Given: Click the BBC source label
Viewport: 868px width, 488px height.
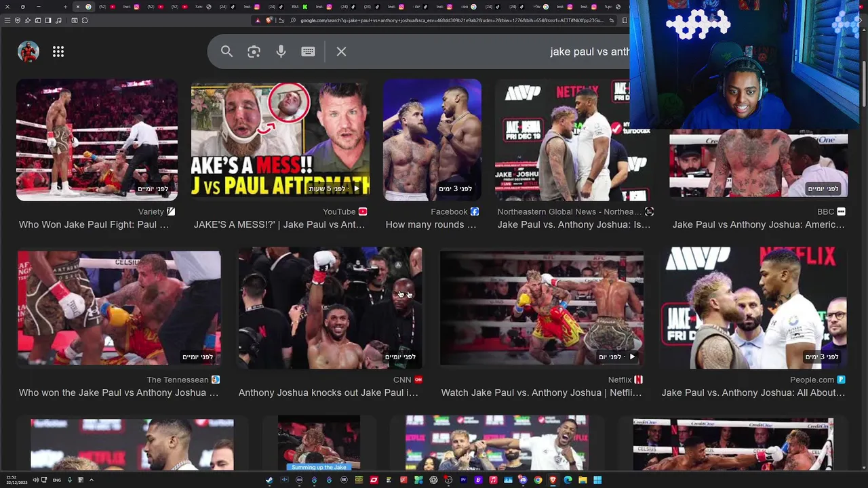Looking at the screenshot, I should (825, 211).
